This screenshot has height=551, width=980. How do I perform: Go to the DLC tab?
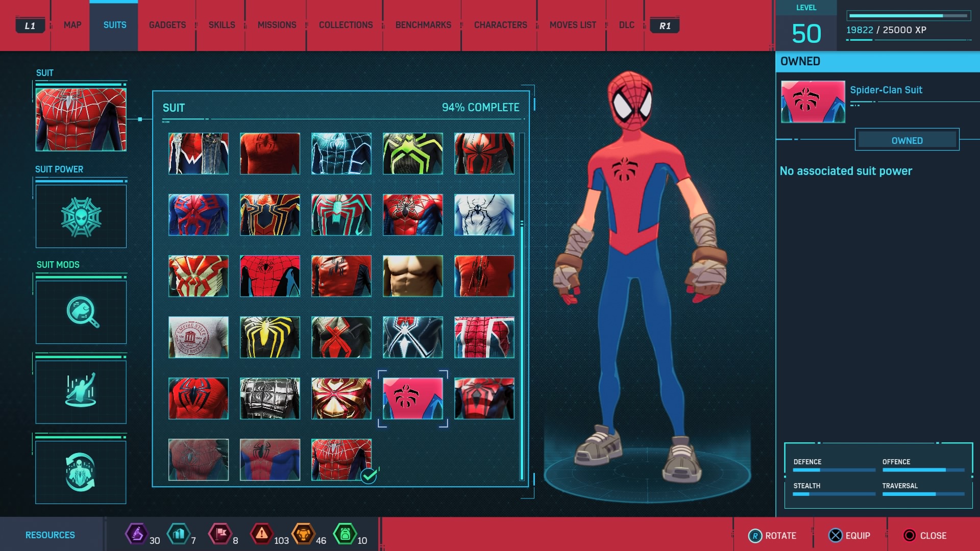[x=626, y=25]
